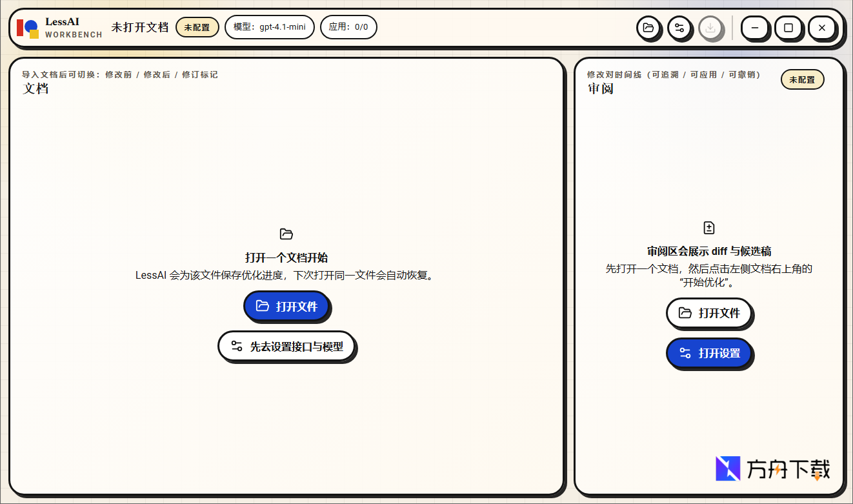Image resolution: width=853 pixels, height=504 pixels.
Task: Open a file using the header folder icon
Action: pyautogui.click(x=649, y=28)
